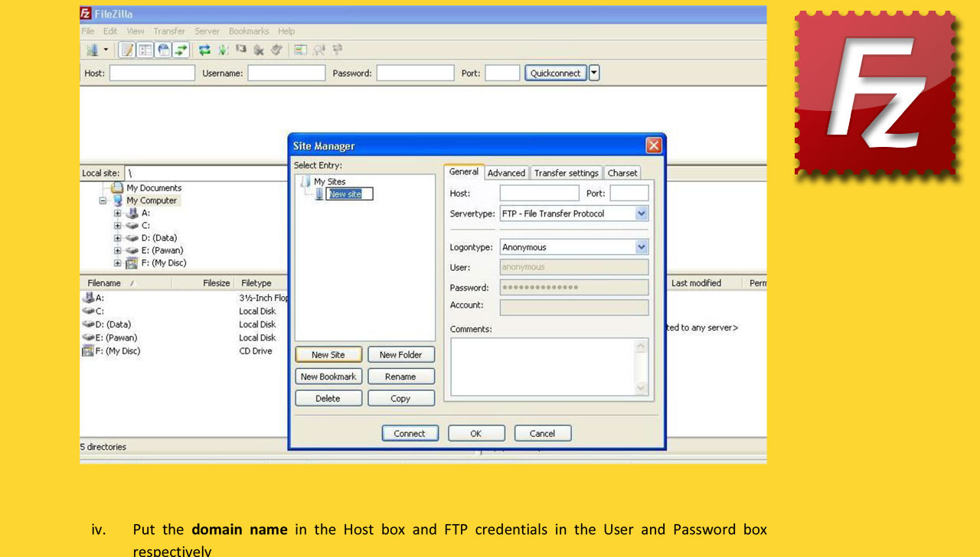This screenshot has height=557, width=980.
Task: Open the Site Manager toolbar icon
Action: click(x=93, y=50)
